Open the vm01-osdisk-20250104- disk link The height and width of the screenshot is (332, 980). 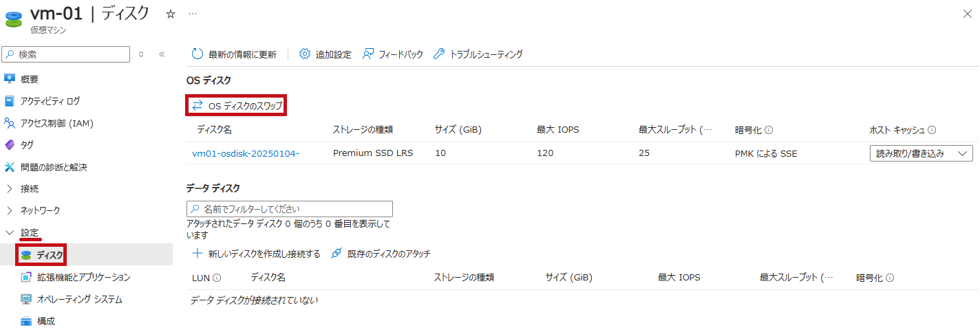point(246,153)
